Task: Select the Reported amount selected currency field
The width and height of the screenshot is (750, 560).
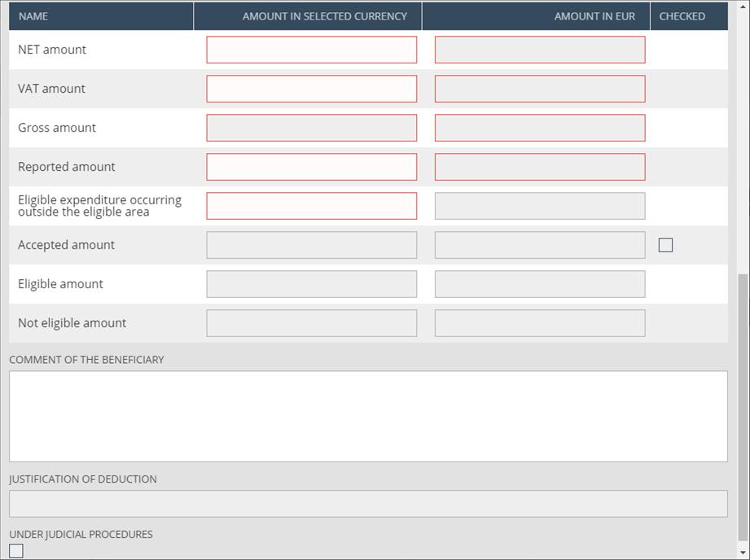Action: 311,167
